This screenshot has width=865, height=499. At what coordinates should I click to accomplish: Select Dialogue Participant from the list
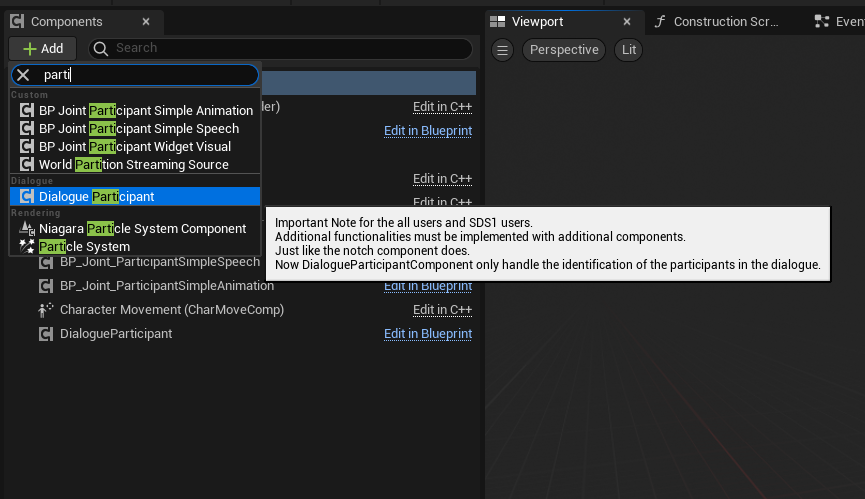tap(96, 197)
